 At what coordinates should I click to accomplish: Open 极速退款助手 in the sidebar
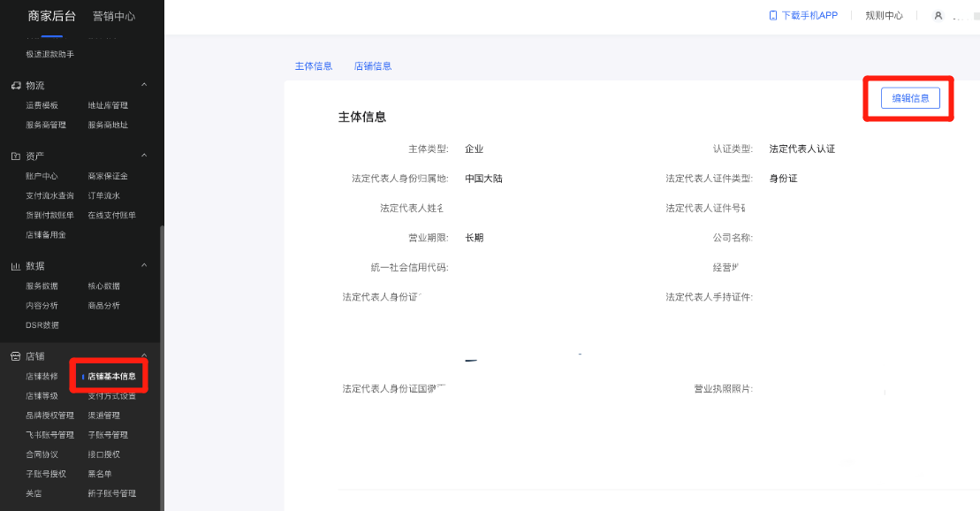click(x=49, y=54)
